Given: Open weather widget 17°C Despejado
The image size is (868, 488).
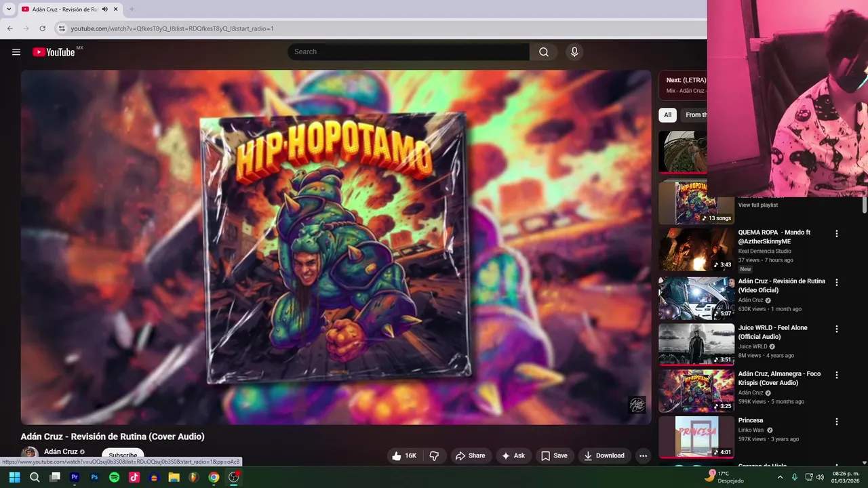Looking at the screenshot, I should click(x=724, y=476).
